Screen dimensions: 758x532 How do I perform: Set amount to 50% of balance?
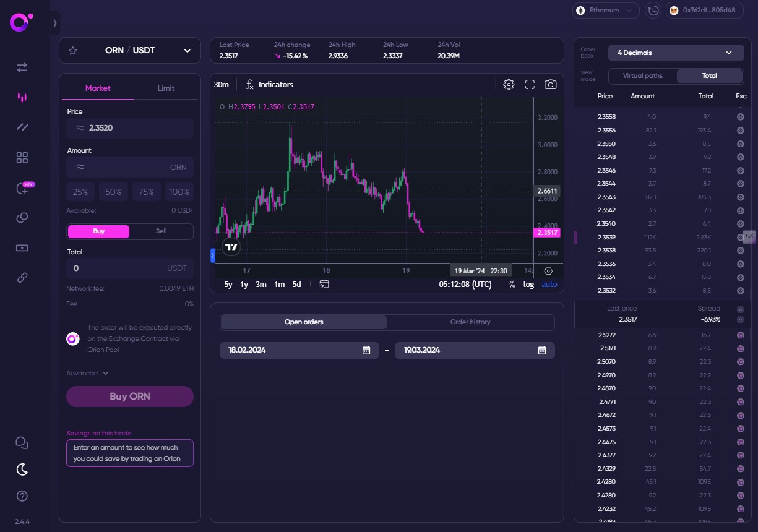point(113,192)
